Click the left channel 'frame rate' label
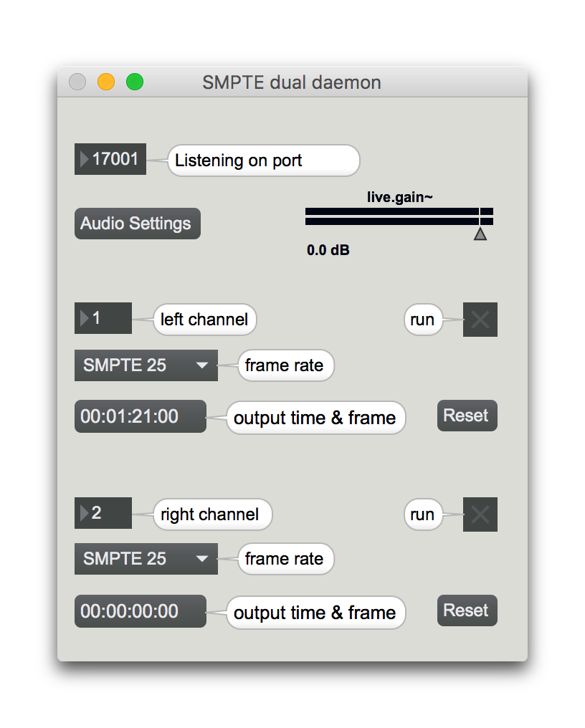This screenshot has width=585, height=728. coord(286,365)
